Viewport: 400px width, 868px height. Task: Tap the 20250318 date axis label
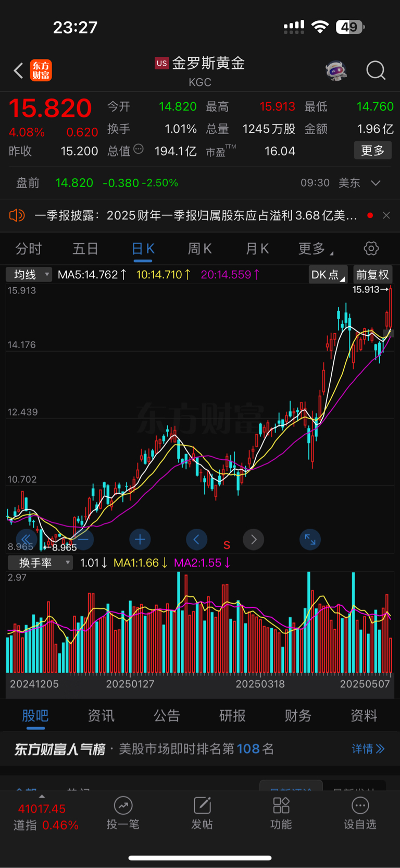coord(260,684)
